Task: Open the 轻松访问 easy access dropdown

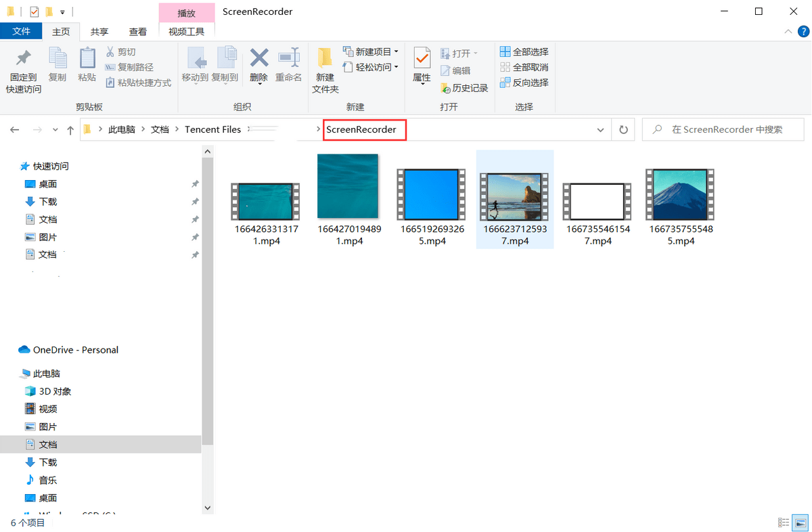Action: 371,67
